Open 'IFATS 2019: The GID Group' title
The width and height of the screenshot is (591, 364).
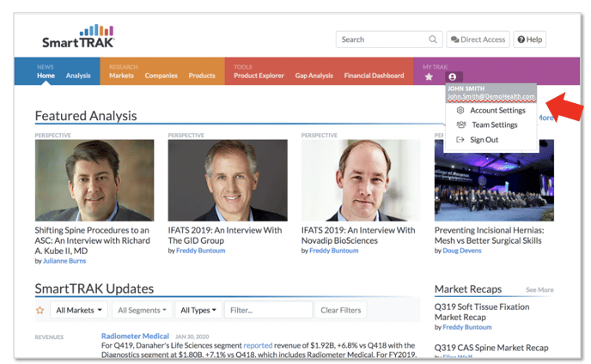point(225,235)
